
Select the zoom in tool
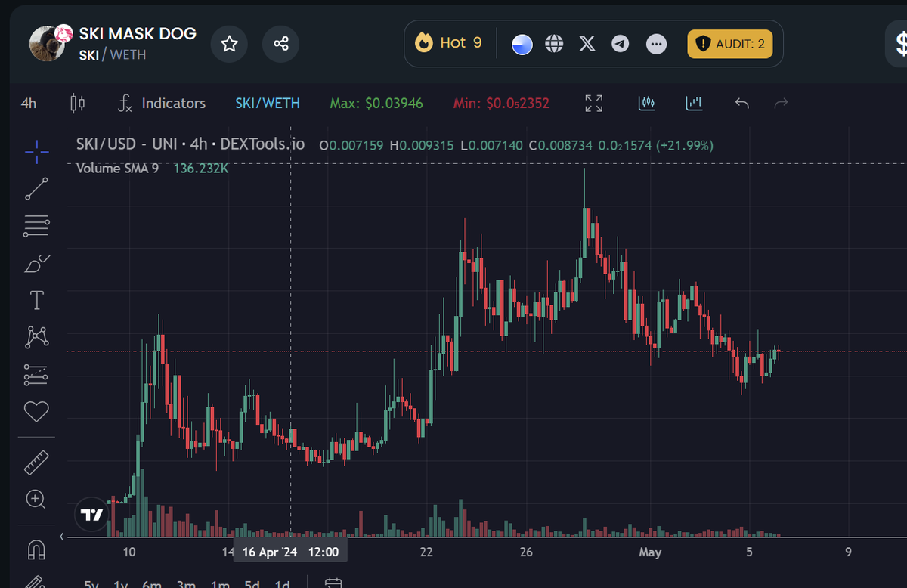click(x=36, y=499)
